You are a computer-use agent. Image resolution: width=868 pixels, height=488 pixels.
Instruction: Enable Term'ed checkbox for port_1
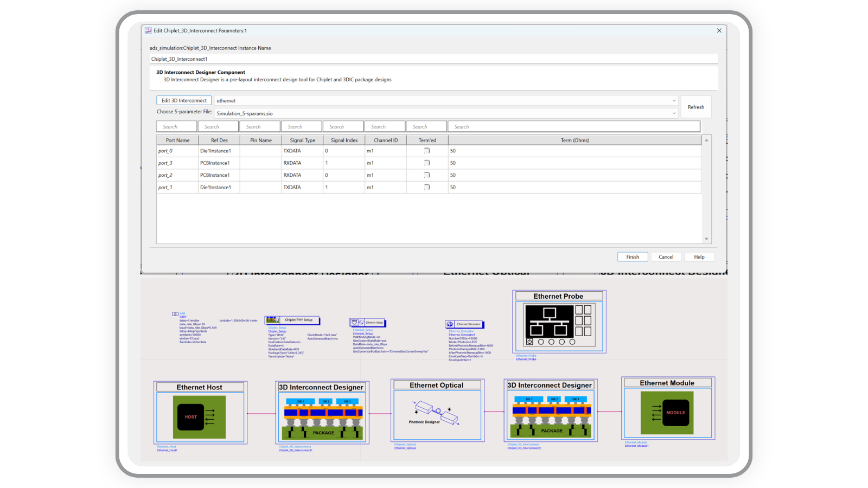(427, 188)
